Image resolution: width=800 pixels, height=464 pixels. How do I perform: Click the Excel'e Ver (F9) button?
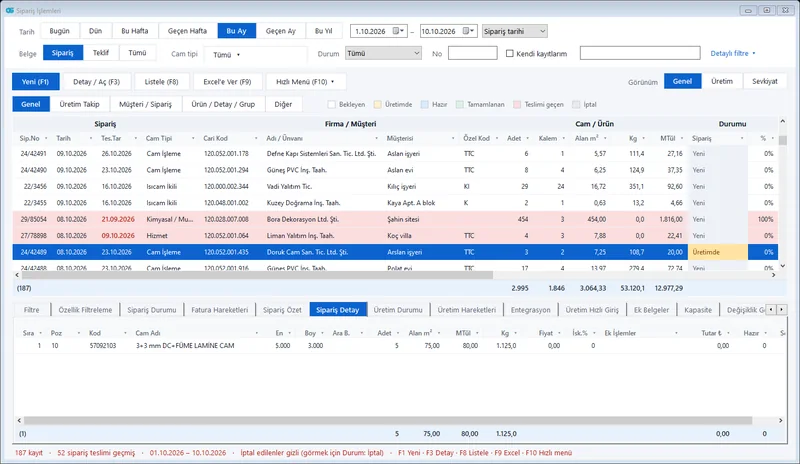point(227,82)
